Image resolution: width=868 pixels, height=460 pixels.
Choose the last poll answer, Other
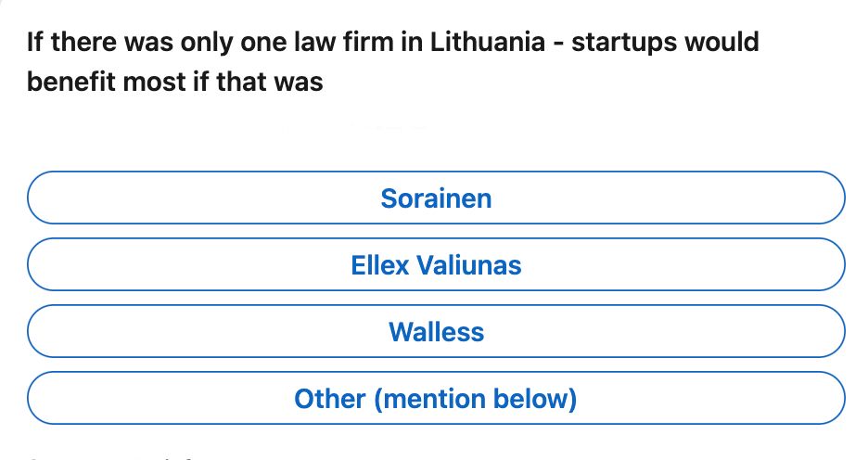pyautogui.click(x=436, y=399)
